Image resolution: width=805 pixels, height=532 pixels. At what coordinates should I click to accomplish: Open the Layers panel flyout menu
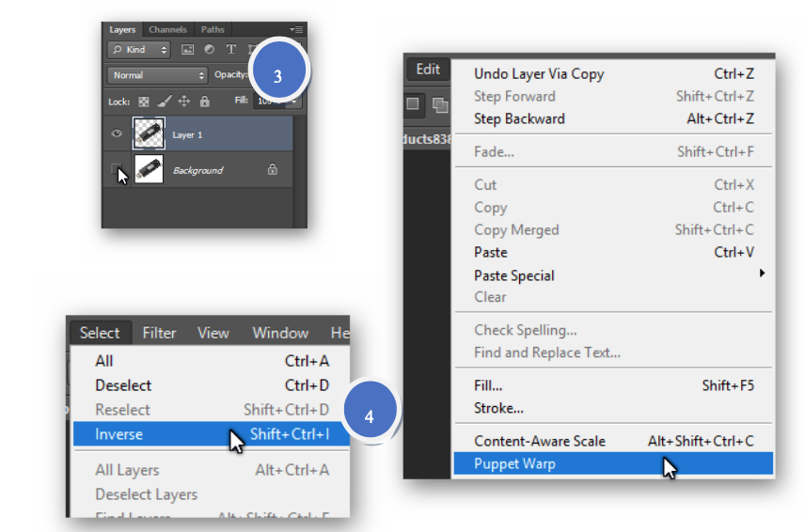pyautogui.click(x=297, y=30)
